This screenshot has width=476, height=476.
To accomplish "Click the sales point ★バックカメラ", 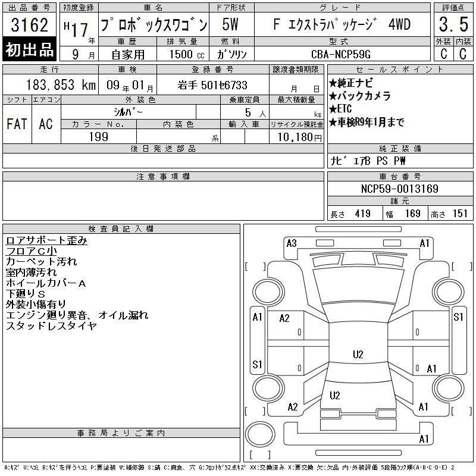I will pyautogui.click(x=360, y=96).
